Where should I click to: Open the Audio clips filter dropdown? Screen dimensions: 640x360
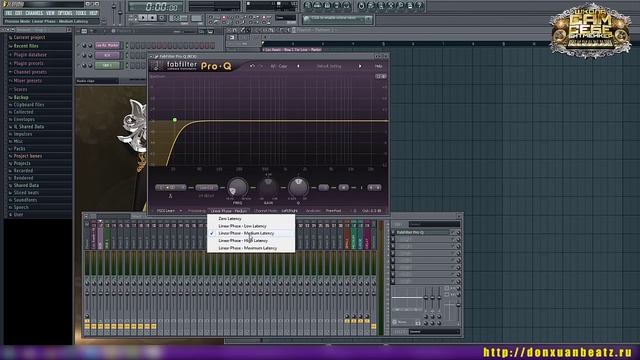[x=97, y=81]
